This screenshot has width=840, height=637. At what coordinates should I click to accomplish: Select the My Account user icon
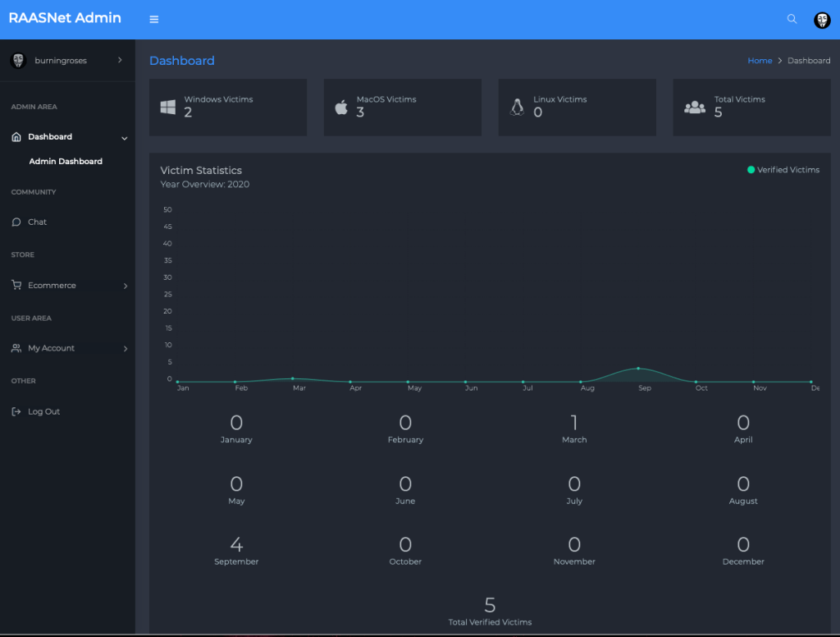[16, 348]
